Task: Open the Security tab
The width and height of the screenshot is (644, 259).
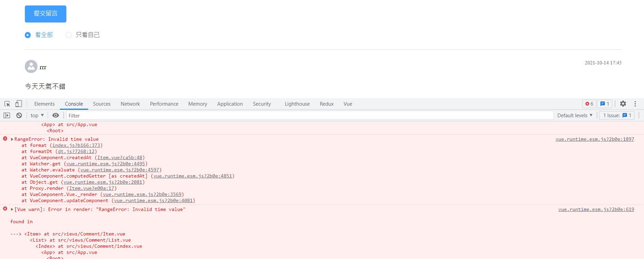Action: [x=262, y=104]
